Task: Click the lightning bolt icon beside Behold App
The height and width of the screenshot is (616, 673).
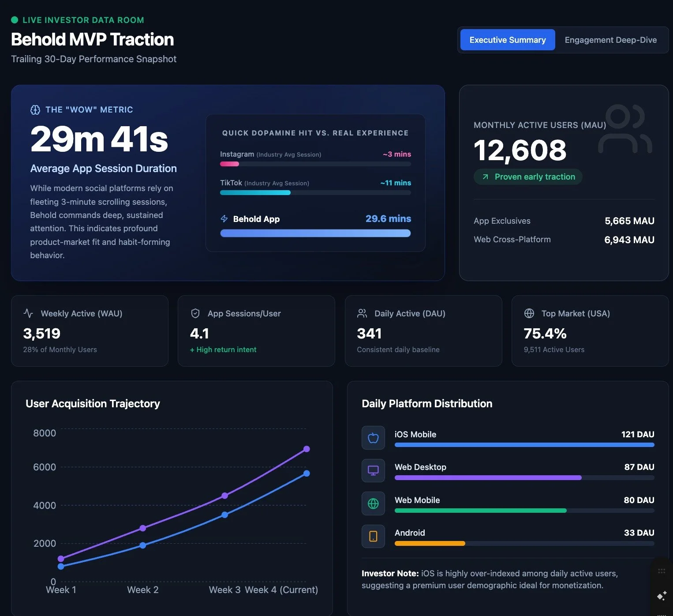Action: (224, 219)
